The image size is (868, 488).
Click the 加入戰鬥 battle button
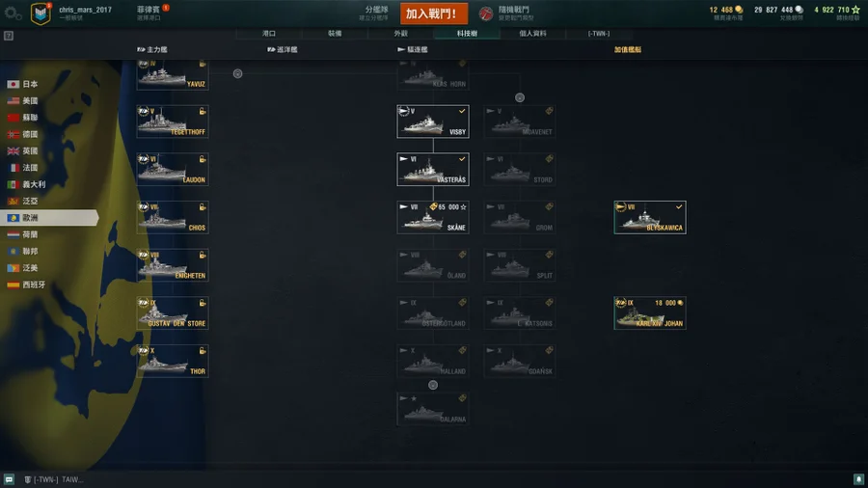click(434, 14)
